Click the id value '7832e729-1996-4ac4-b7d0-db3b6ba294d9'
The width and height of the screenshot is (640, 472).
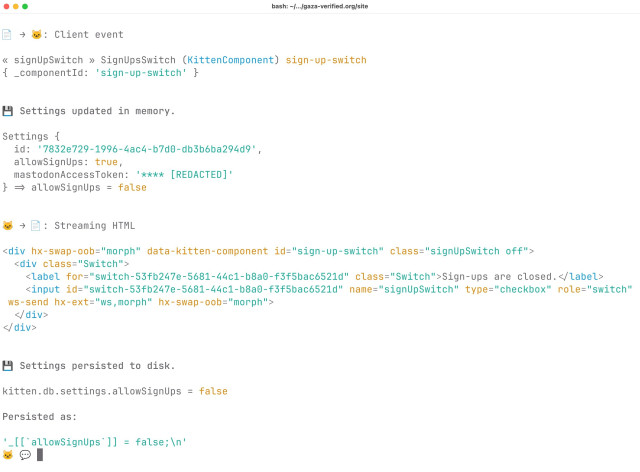click(x=147, y=149)
